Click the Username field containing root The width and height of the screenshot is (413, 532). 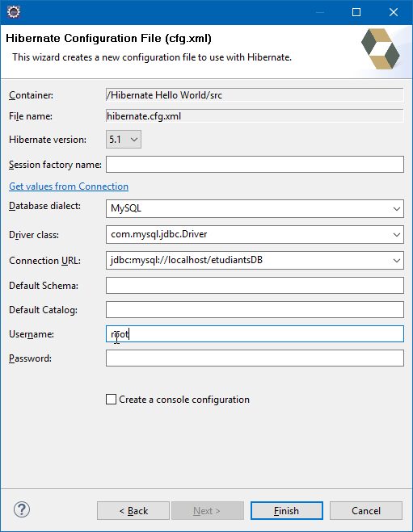[x=255, y=334]
